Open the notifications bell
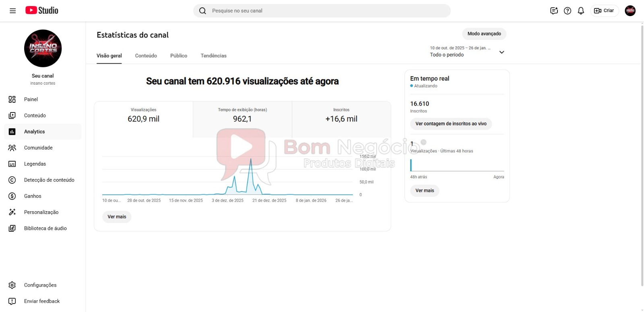 pyautogui.click(x=581, y=11)
